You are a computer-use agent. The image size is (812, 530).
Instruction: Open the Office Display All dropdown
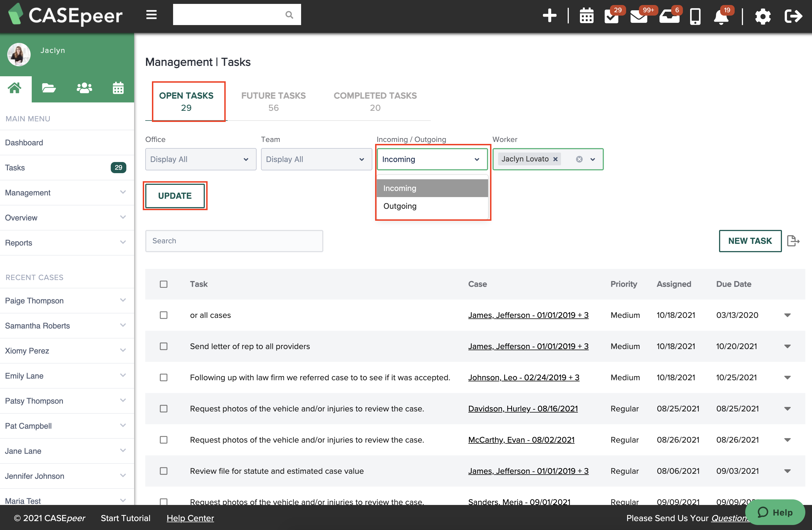200,159
